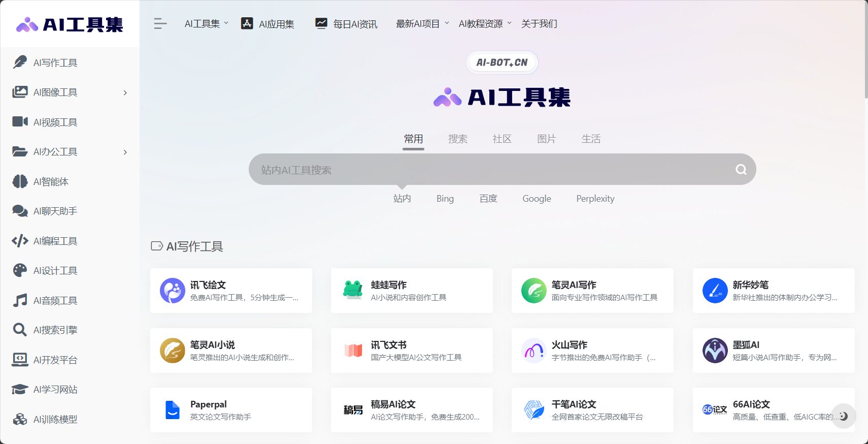The height and width of the screenshot is (444, 868).
Task: Click the 讯飞文书 red book icon
Action: click(353, 351)
